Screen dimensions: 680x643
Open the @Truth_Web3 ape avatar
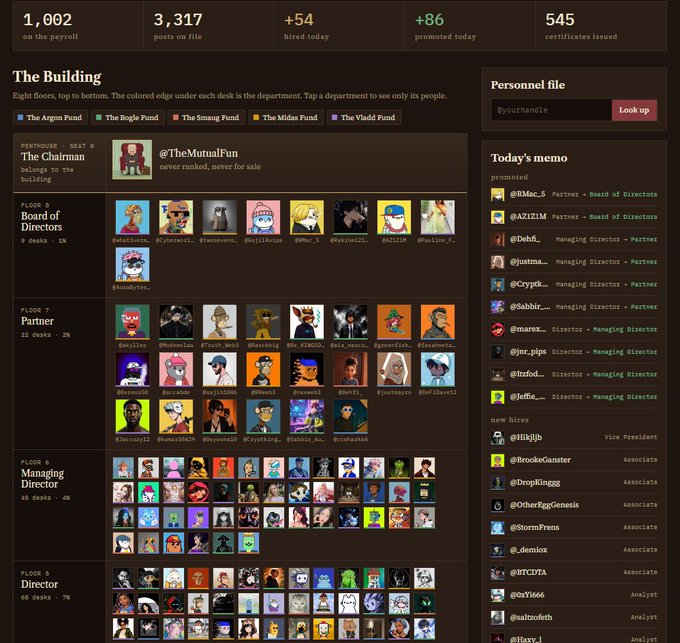coord(220,322)
